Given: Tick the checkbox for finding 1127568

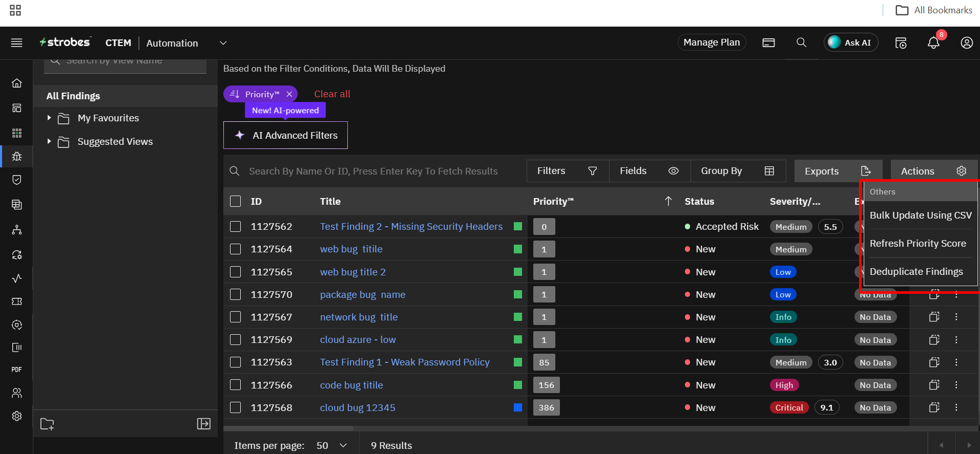Looking at the screenshot, I should 236,407.
